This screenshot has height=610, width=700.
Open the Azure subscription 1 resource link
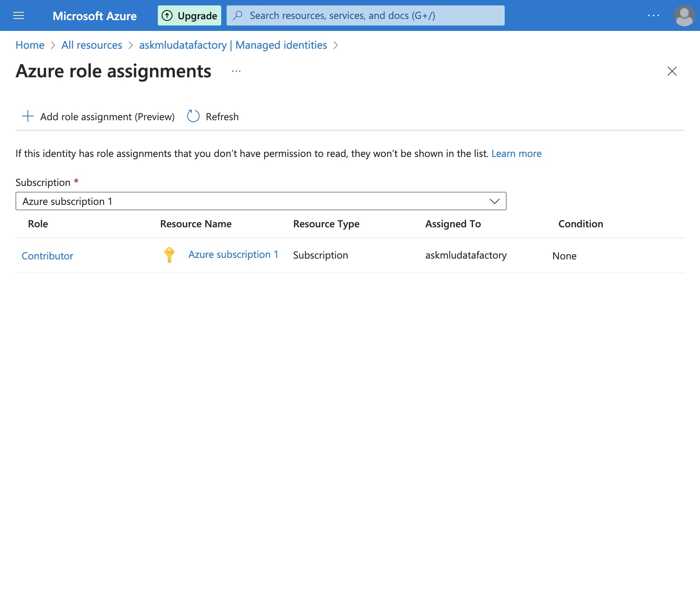[x=233, y=254]
